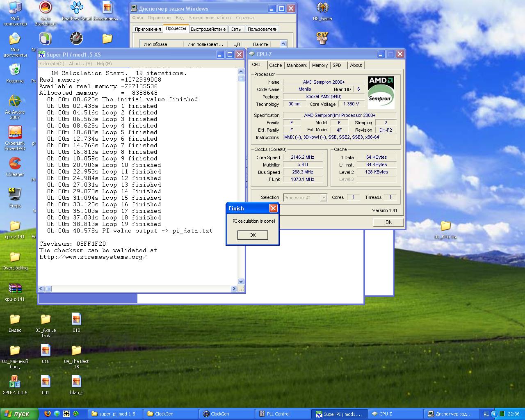Launch CyberLink PowerDVD icon
Image resolution: width=525 pixels, height=420 pixels.
[x=15, y=138]
